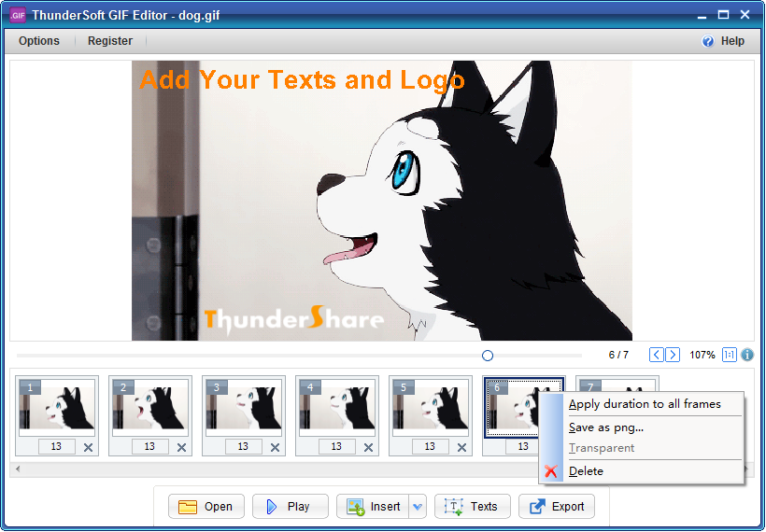Expand the Insert dropdown arrow
766x532 pixels.
418,507
